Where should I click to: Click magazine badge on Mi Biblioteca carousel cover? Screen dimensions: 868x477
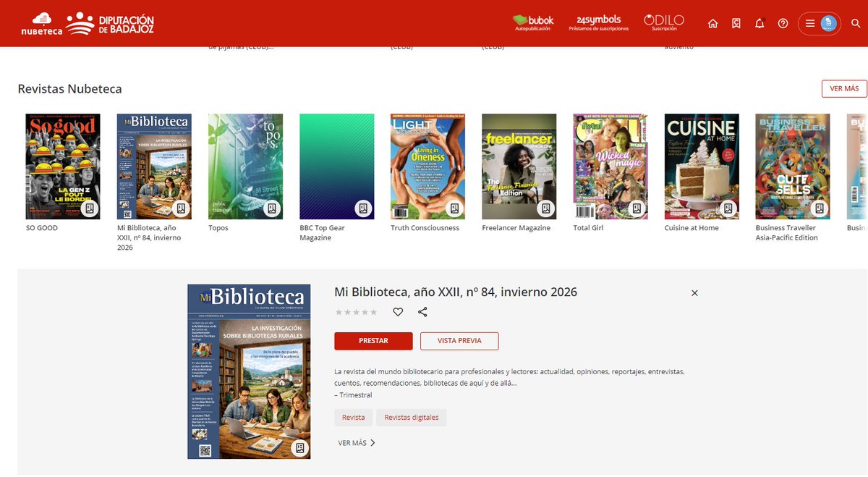[181, 208]
